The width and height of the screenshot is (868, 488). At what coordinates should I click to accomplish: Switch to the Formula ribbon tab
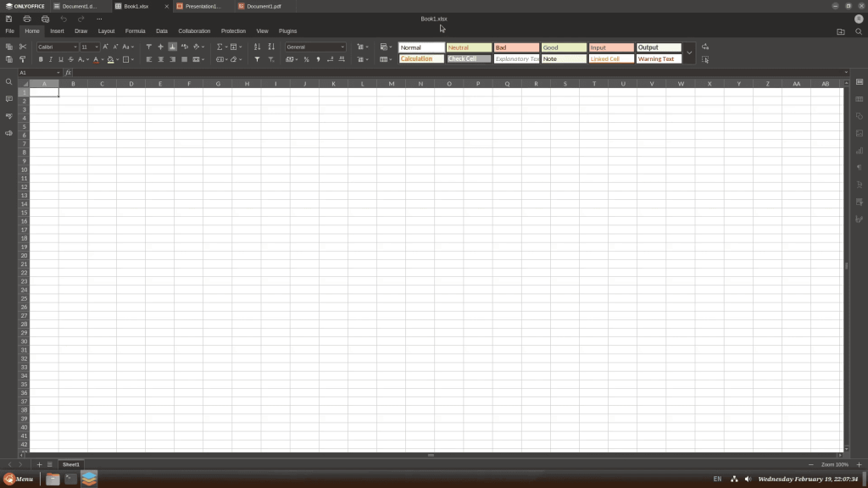click(135, 30)
